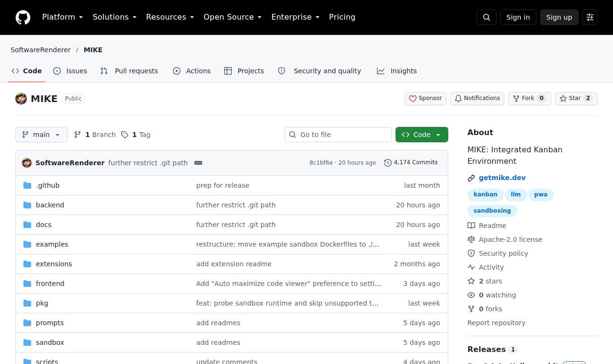Click the Sign up button
613x364 pixels.
(x=559, y=17)
